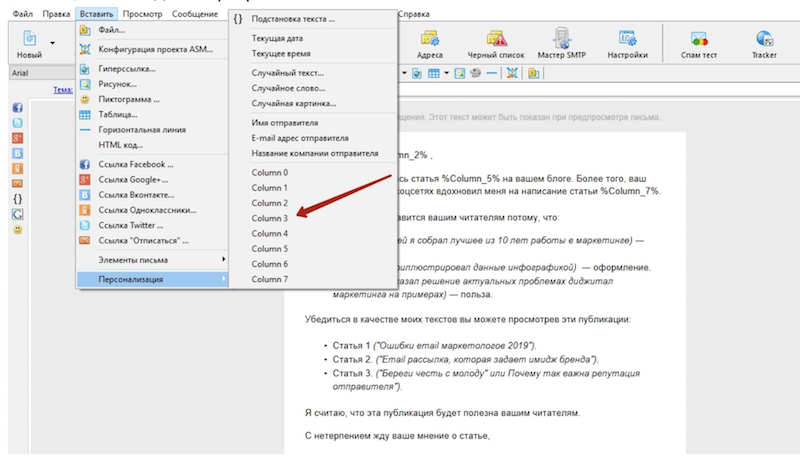The image size is (800, 458).
Task: Run the Спам тест tool
Action: [699, 44]
